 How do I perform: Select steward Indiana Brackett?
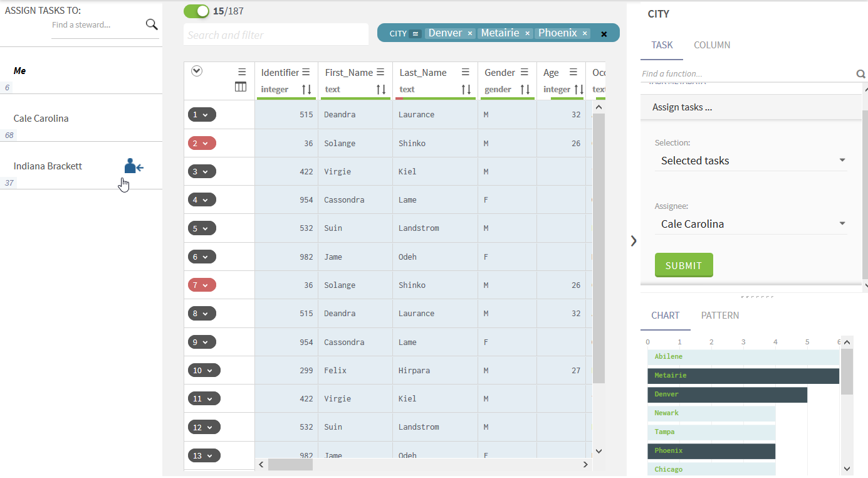pyautogui.click(x=81, y=166)
